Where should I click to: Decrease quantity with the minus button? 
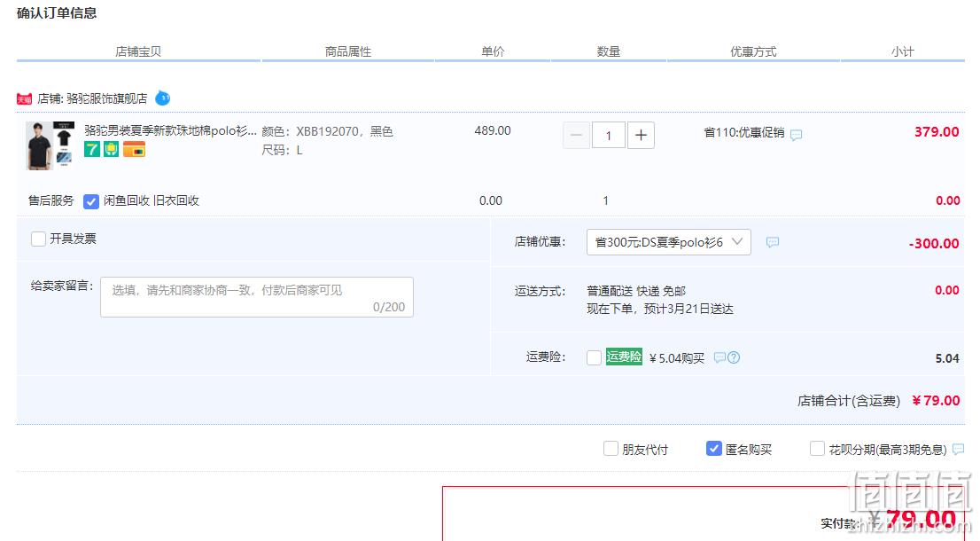coord(576,135)
